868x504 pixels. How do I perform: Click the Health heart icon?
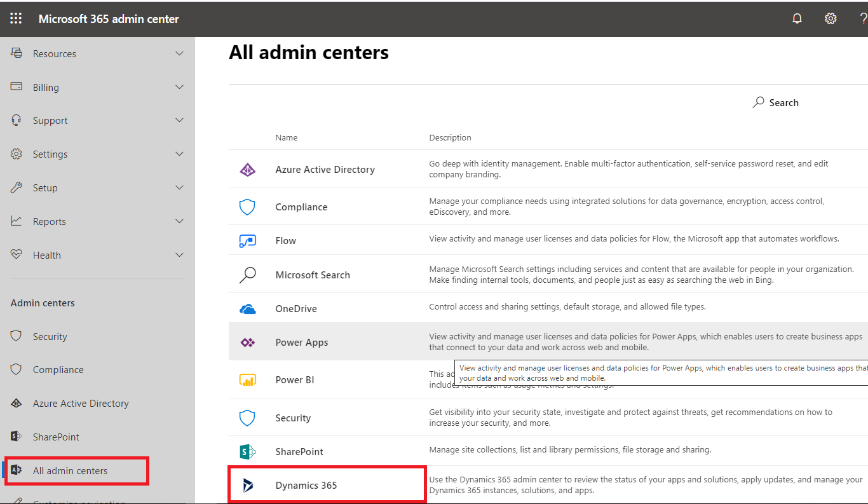tap(17, 254)
